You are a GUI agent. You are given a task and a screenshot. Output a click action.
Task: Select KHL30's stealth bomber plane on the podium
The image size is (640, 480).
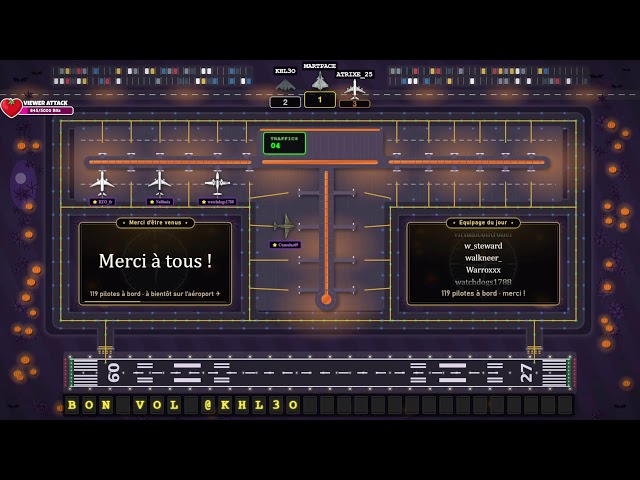285,85
